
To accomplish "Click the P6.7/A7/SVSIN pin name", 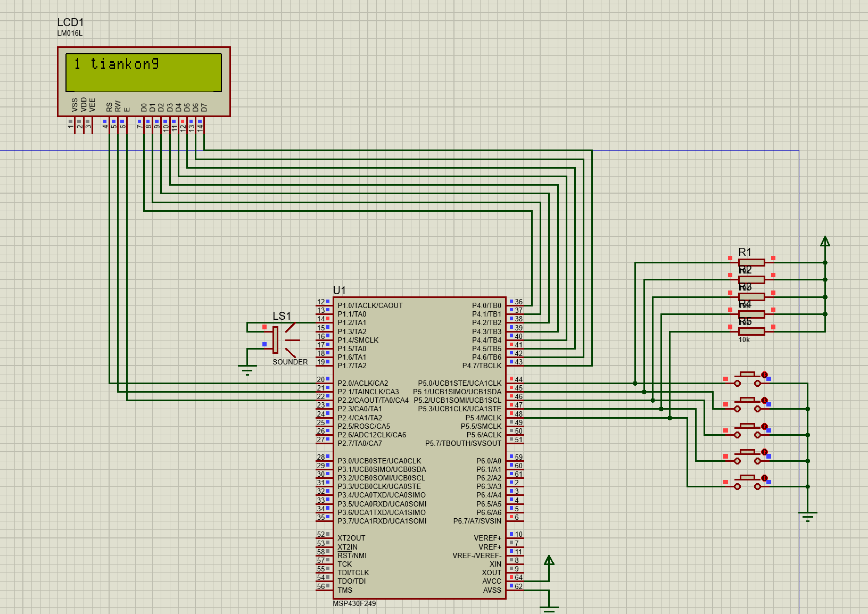I will click(477, 521).
